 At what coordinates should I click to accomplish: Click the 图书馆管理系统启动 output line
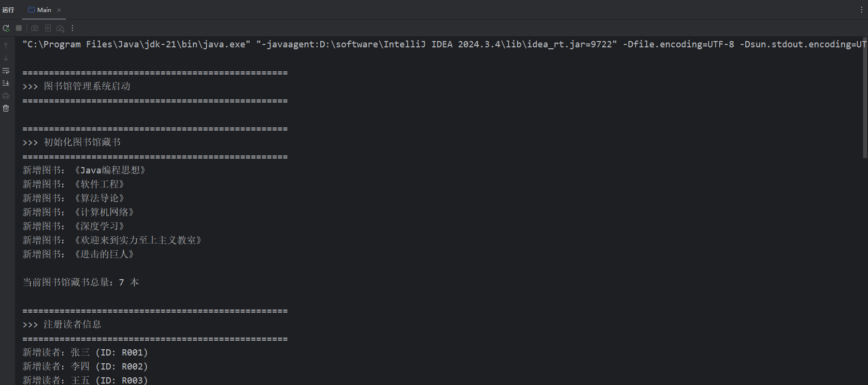pos(87,86)
